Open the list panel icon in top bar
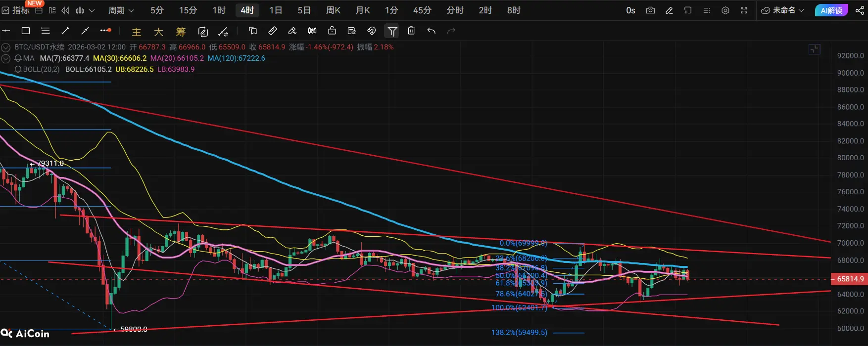 (x=707, y=10)
